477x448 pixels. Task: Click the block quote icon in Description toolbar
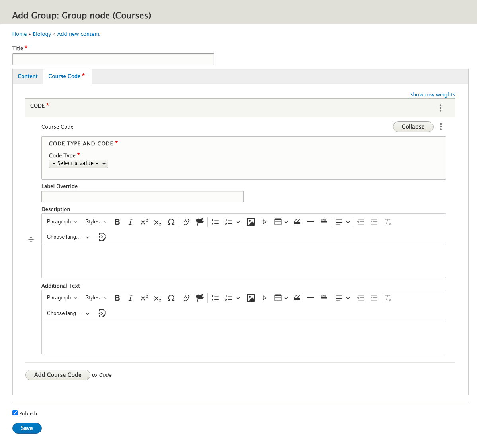pyautogui.click(x=297, y=222)
